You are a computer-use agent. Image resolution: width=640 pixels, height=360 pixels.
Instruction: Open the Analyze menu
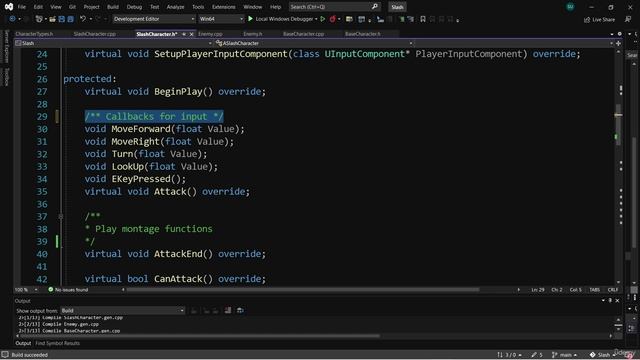tap(176, 7)
